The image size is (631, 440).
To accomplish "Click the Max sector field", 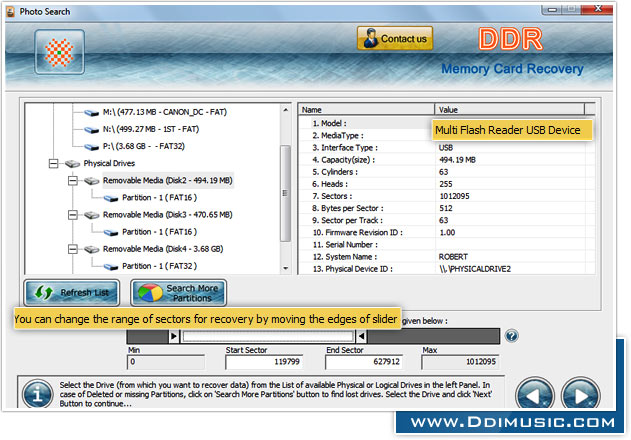I will click(x=460, y=362).
